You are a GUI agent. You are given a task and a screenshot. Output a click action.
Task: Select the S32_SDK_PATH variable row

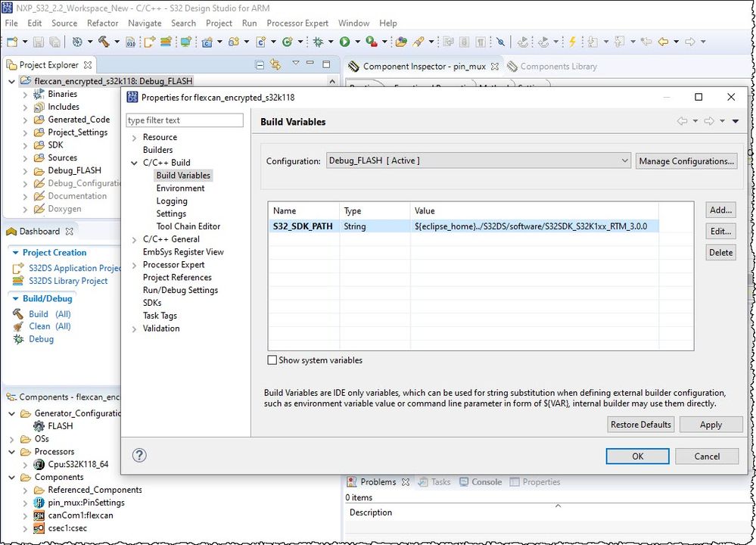463,226
